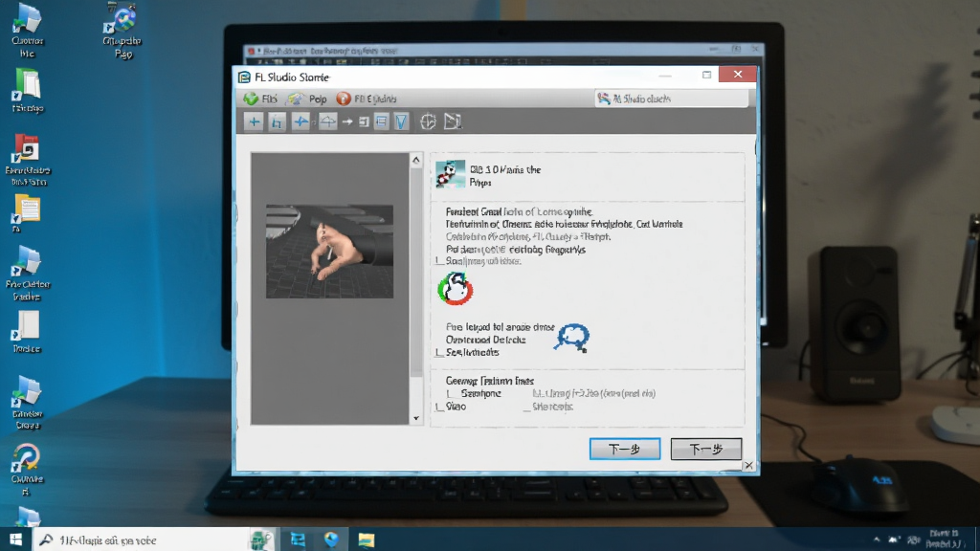Click the system tray clock

point(945,540)
